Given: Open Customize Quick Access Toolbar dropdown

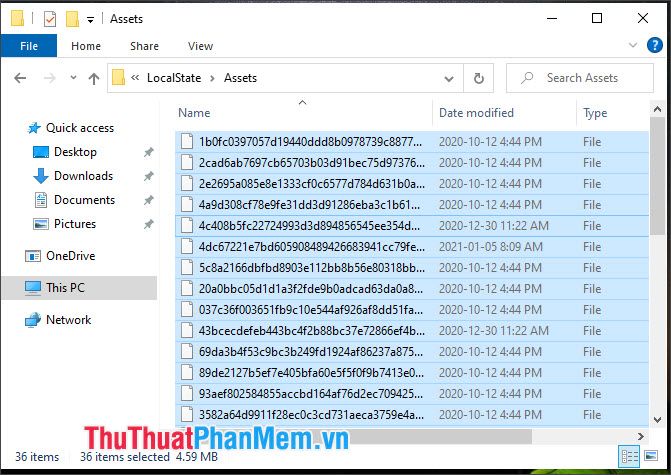Looking at the screenshot, I should 90,20.
